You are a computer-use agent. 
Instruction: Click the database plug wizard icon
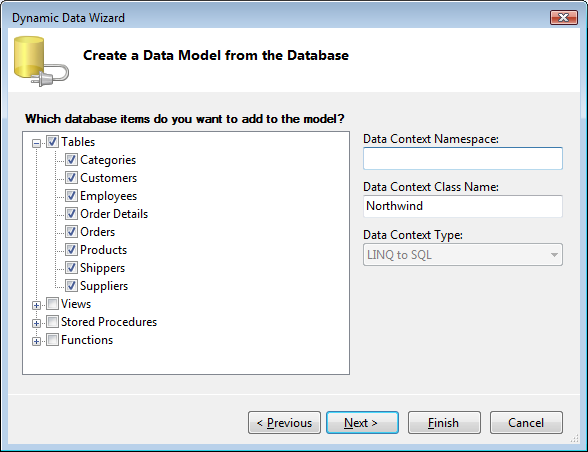click(x=41, y=62)
